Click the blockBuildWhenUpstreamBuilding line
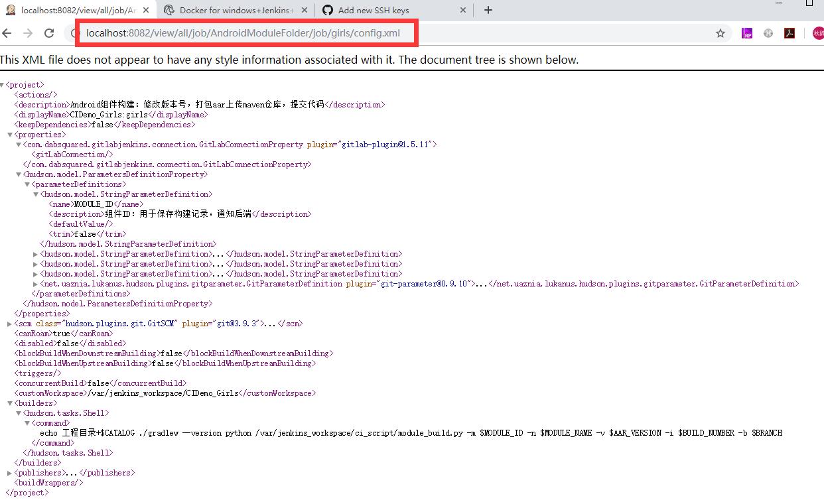The height and width of the screenshot is (504, 824). pos(165,363)
